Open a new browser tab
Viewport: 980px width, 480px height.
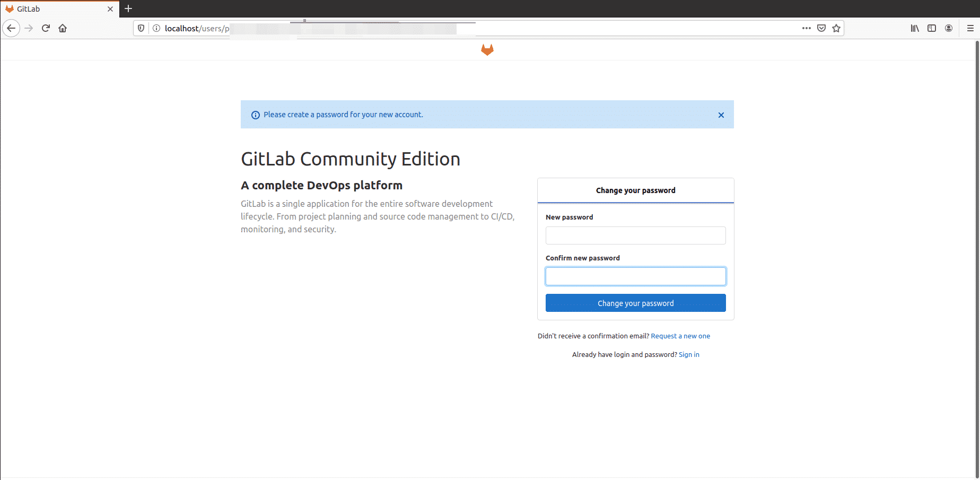click(x=128, y=8)
